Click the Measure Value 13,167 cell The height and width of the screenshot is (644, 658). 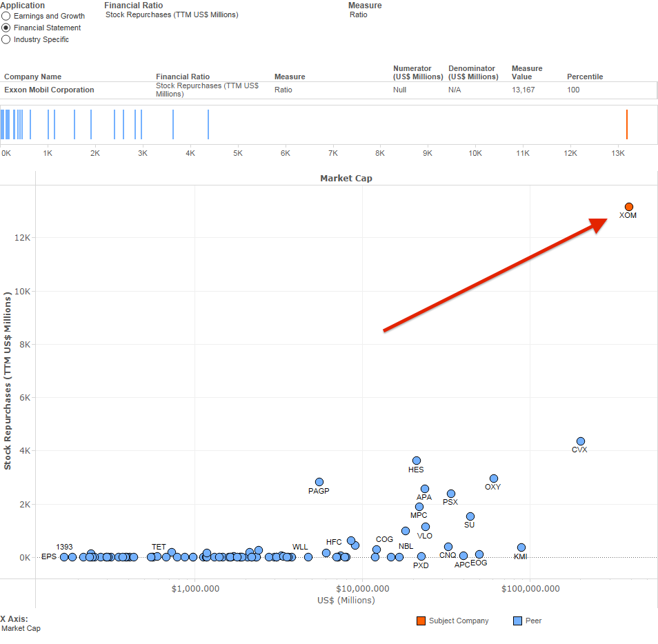pos(524,90)
